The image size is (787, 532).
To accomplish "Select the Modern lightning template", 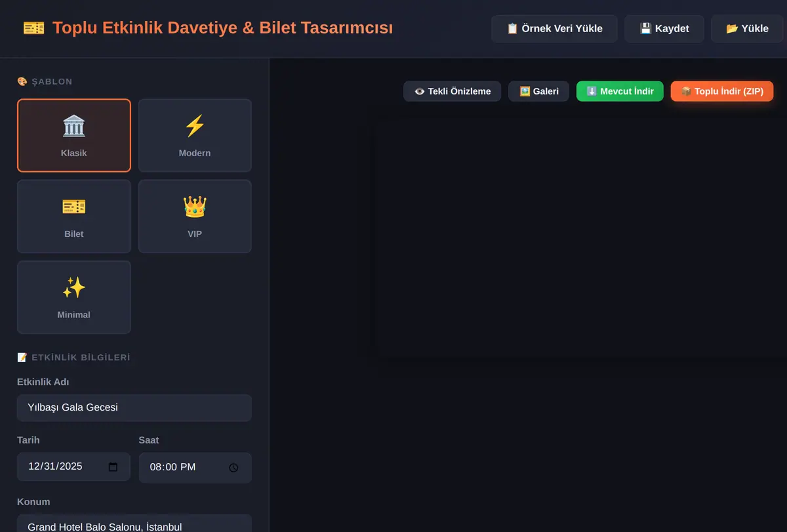I will [195, 135].
